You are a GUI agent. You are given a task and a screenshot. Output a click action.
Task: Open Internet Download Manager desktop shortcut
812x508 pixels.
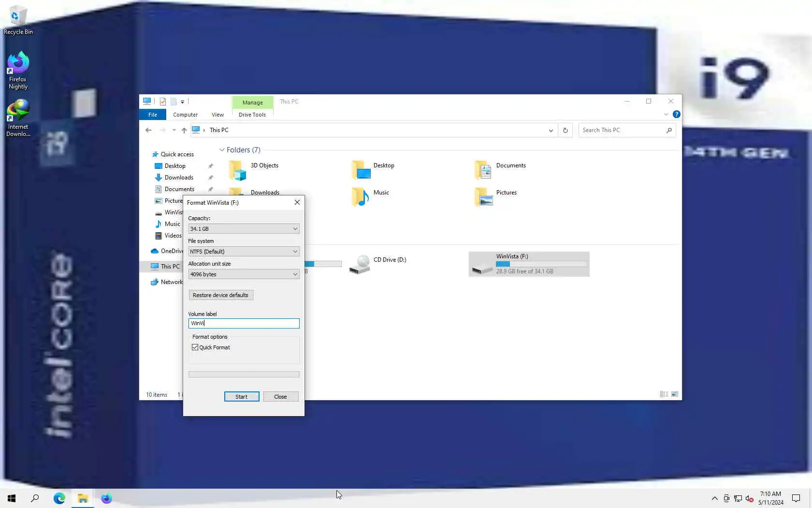(x=18, y=118)
